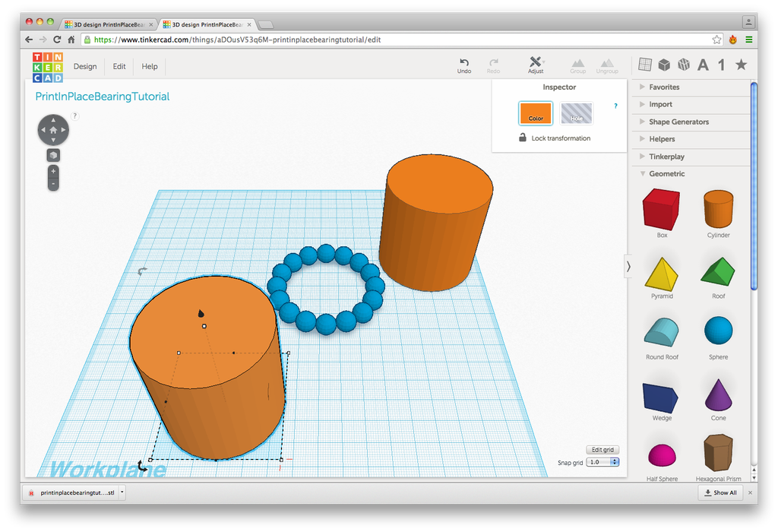Select the number 1 shapes icon
778x532 pixels.
coord(722,65)
